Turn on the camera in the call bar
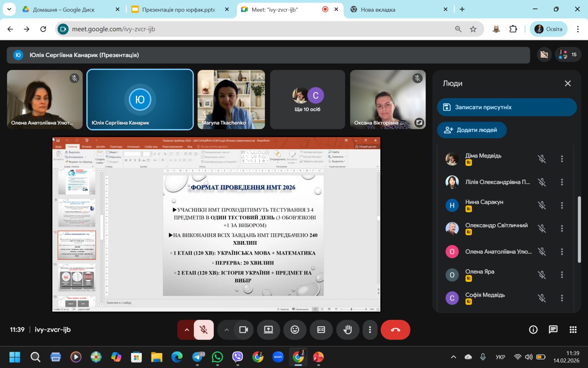 pyautogui.click(x=244, y=330)
